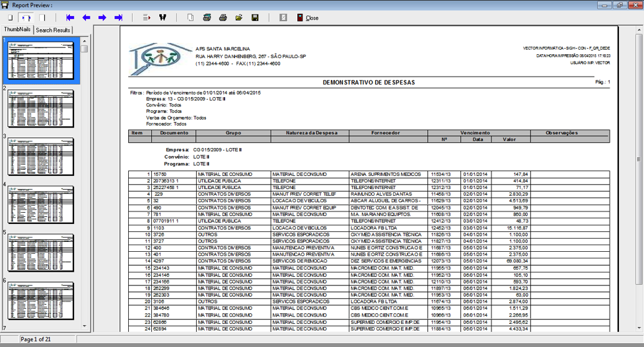Open a report file with folder icon
Screen dimensions: 644x347
pyautogui.click(x=239, y=18)
